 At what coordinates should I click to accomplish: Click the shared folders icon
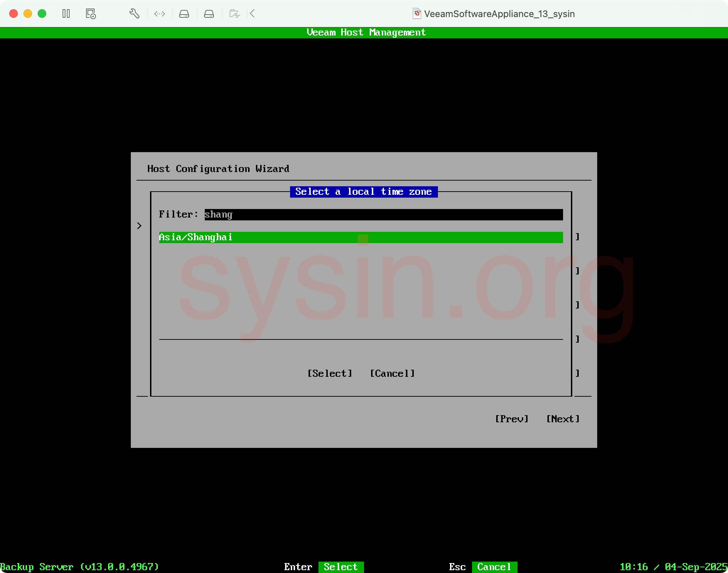point(235,14)
